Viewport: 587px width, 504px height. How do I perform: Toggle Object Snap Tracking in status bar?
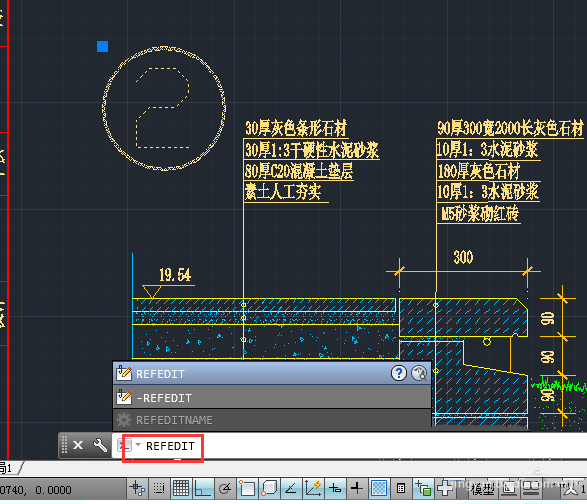point(291,488)
